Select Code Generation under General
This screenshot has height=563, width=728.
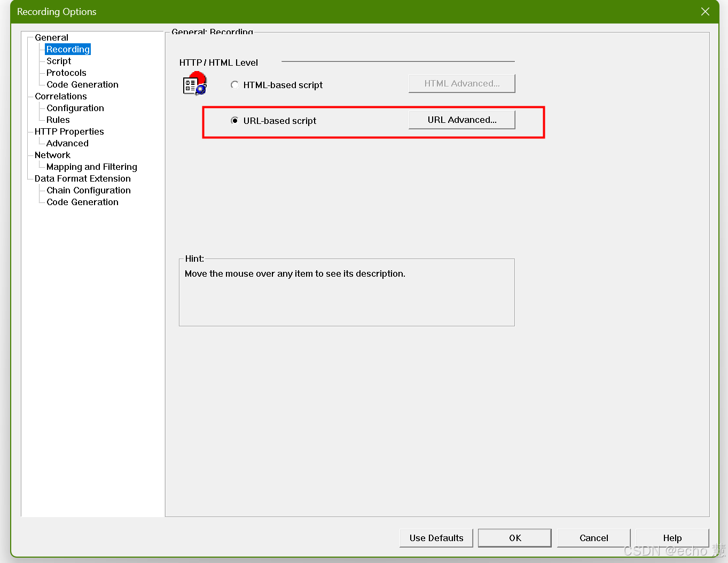82,84
